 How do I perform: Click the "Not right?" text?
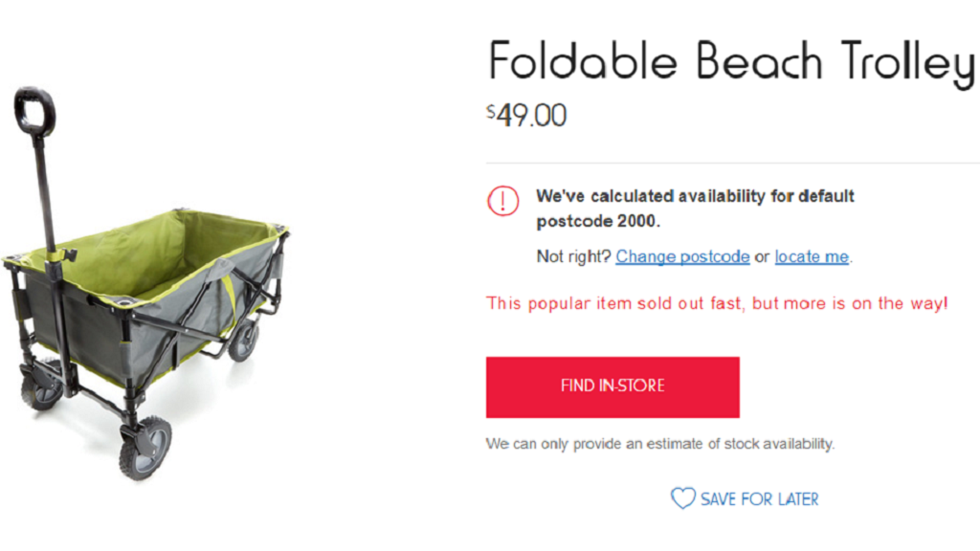pyautogui.click(x=573, y=256)
